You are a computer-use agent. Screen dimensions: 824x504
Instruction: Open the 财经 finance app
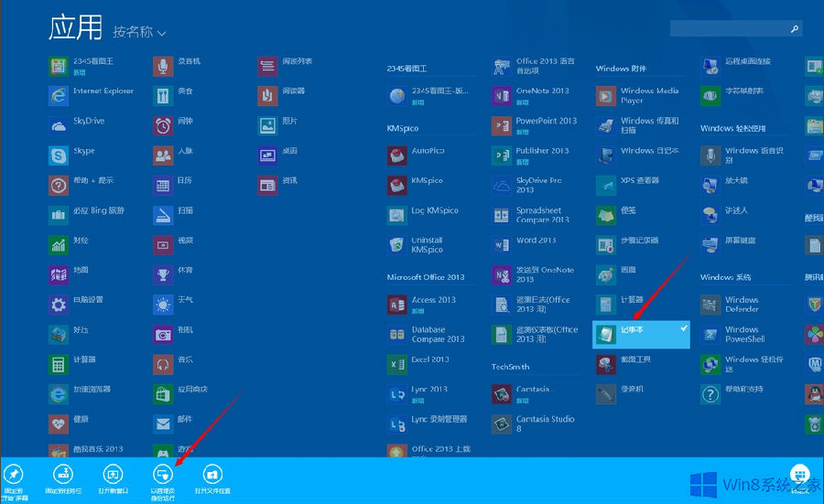coord(69,244)
